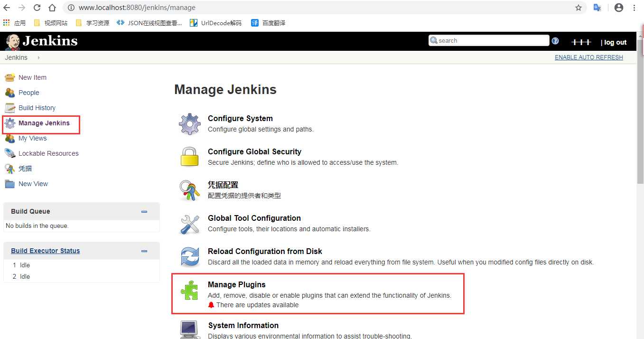Reload the page with browser refresh button

tap(37, 8)
